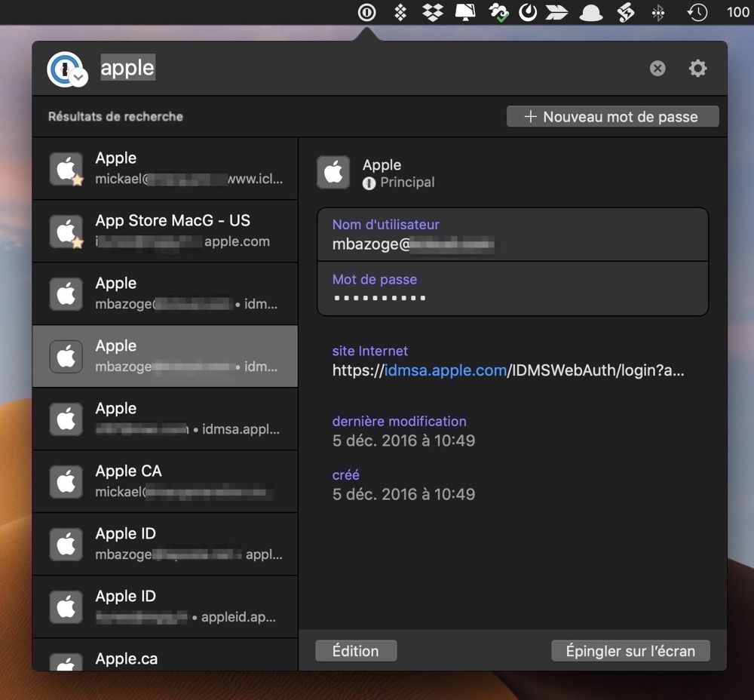The width and height of the screenshot is (754, 700).
Task: Select the highlighted Apple mbazoge entry
Action: pyautogui.click(x=165, y=356)
